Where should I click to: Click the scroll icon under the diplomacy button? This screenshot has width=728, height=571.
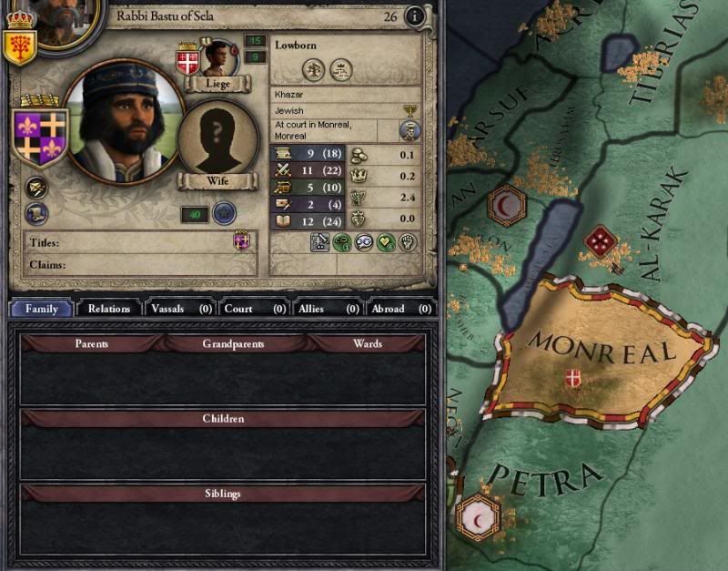point(36,214)
